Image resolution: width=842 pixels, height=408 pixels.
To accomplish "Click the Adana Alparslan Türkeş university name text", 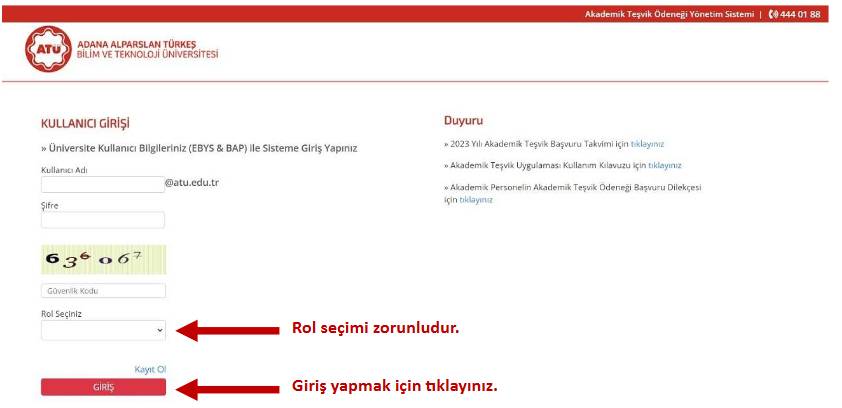I will pos(148,49).
